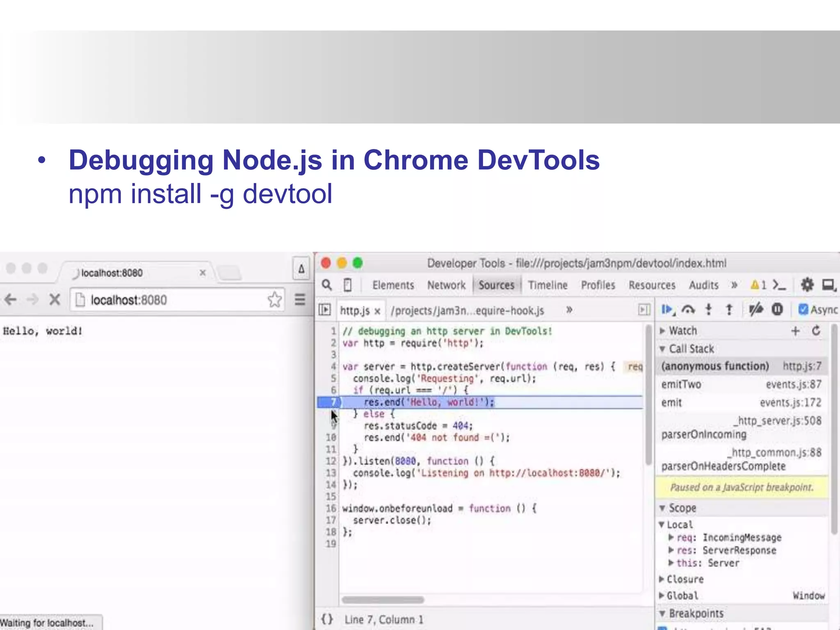
Task: Switch to the Elements panel
Action: (x=393, y=285)
